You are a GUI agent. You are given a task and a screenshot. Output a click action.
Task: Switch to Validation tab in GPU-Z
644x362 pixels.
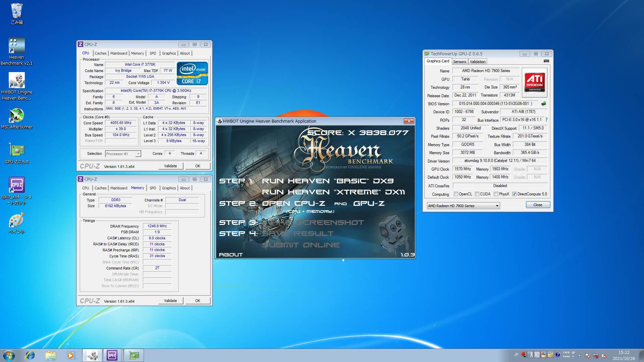tap(478, 62)
